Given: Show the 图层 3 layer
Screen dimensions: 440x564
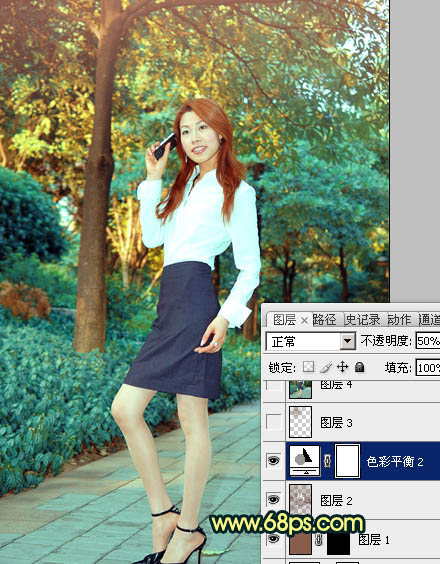Looking at the screenshot, I should tap(273, 421).
